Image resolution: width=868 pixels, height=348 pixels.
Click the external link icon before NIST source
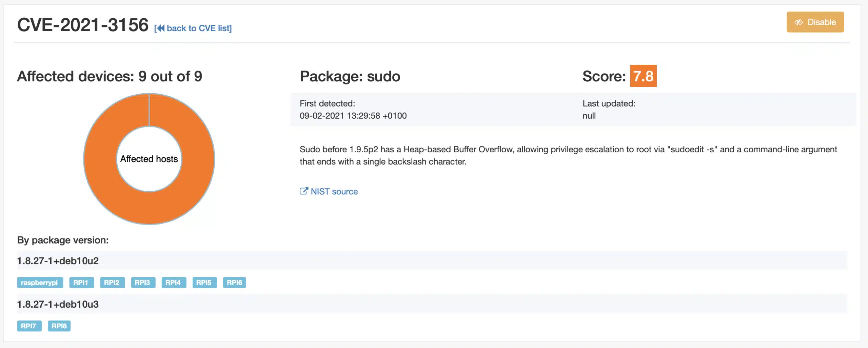[x=303, y=191]
